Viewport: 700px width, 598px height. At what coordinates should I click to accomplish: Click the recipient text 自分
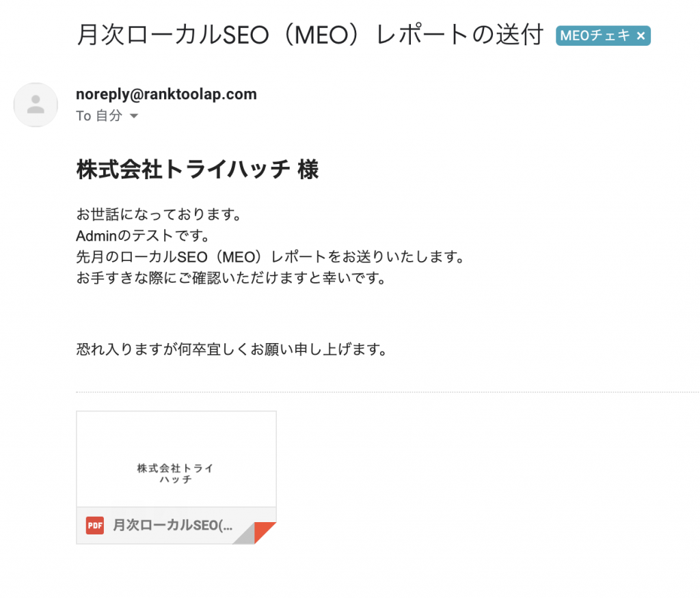109,115
